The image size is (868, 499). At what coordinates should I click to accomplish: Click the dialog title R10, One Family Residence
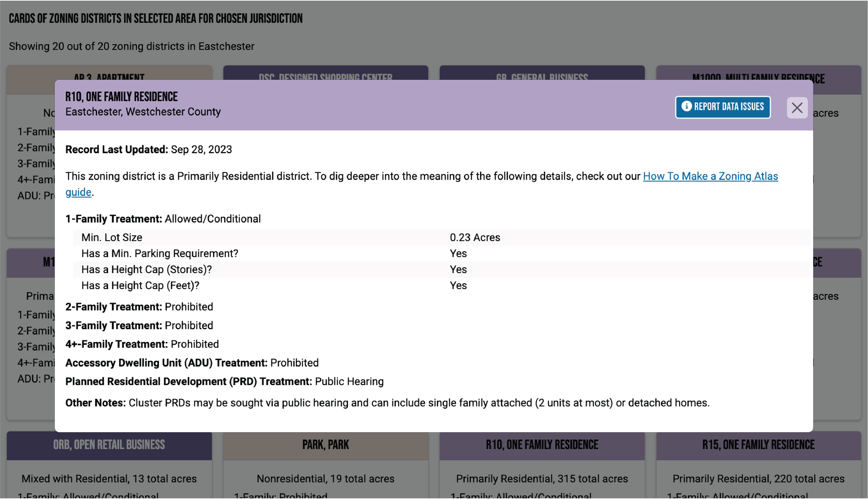(122, 97)
